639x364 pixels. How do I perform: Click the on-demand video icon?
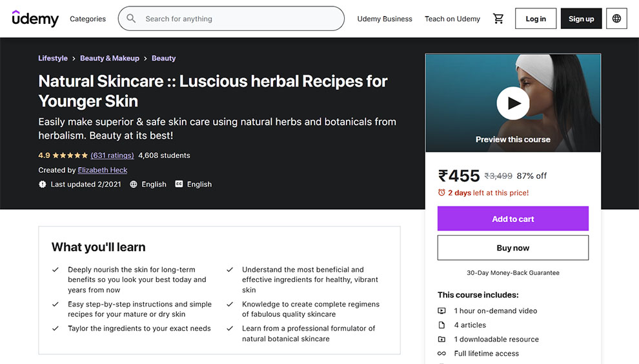tap(441, 310)
